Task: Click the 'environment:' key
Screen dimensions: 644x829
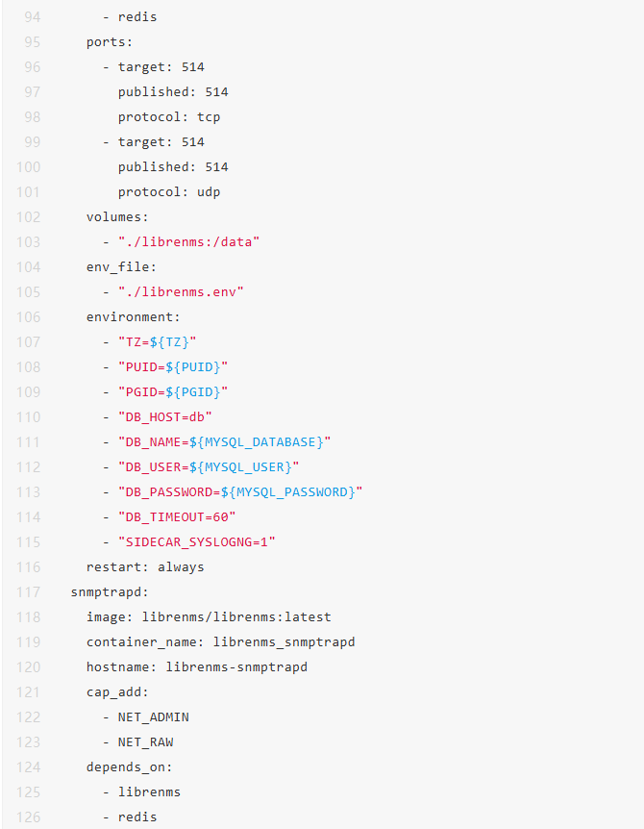Action: pos(133,317)
